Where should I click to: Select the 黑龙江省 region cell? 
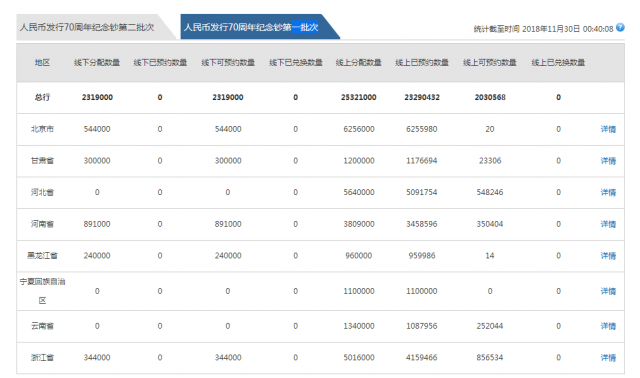click(x=42, y=256)
